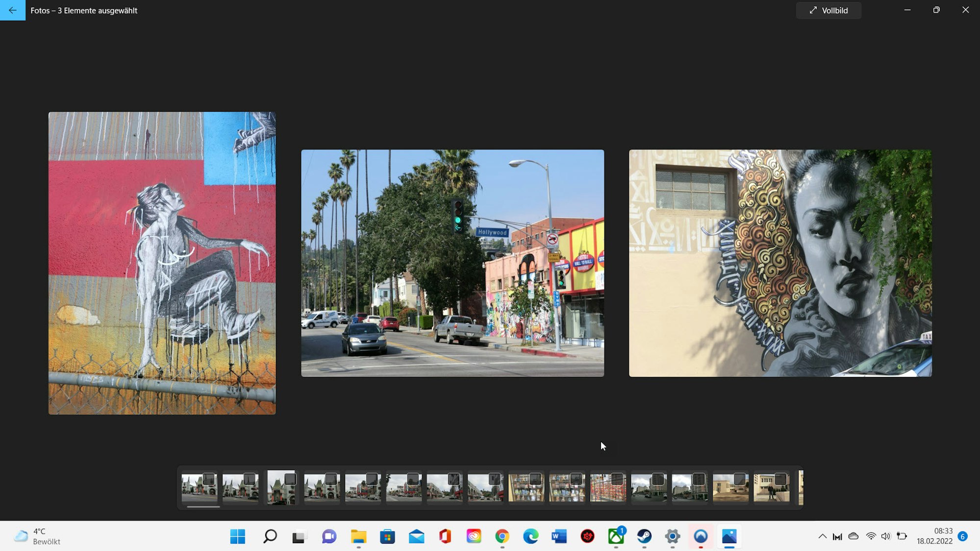Viewport: 980px width, 551px height.
Task: Tick checkbox on red toy shelf thumbnail
Action: [x=617, y=479]
